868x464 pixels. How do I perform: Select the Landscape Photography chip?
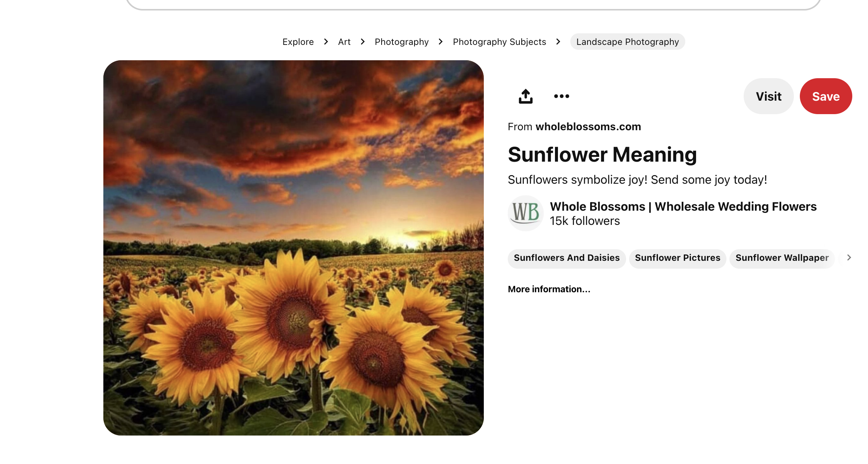pyautogui.click(x=627, y=42)
